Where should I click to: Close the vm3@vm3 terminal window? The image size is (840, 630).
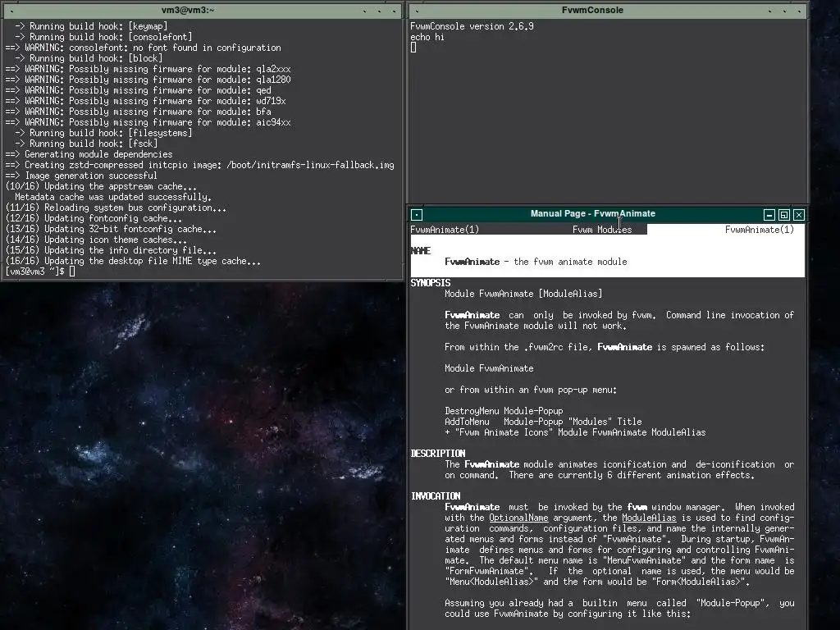(395, 10)
